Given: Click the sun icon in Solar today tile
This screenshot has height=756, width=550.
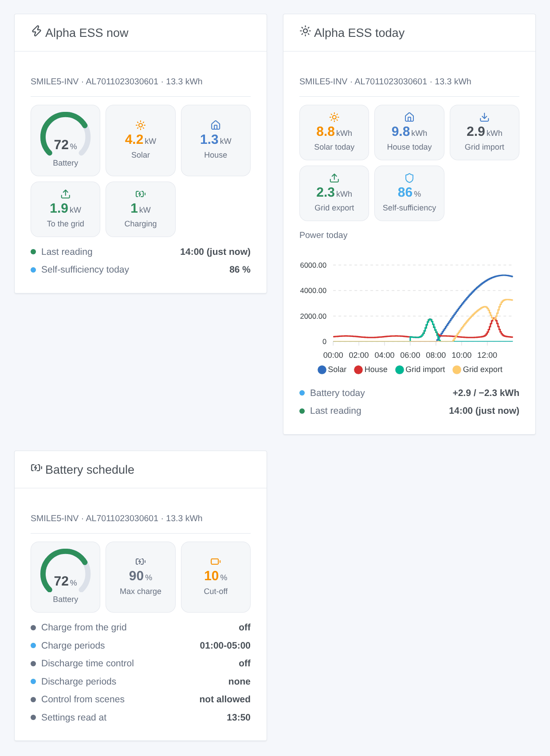Looking at the screenshot, I should pyautogui.click(x=334, y=117).
